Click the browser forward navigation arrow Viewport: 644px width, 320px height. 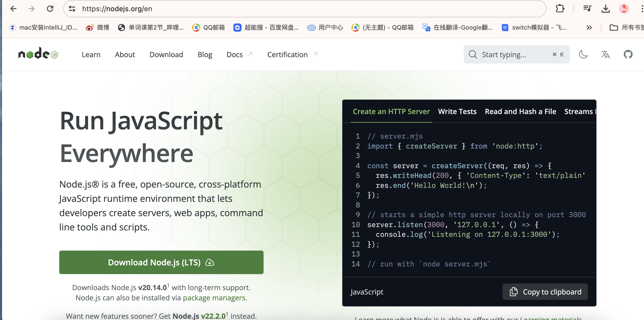coord(31,8)
